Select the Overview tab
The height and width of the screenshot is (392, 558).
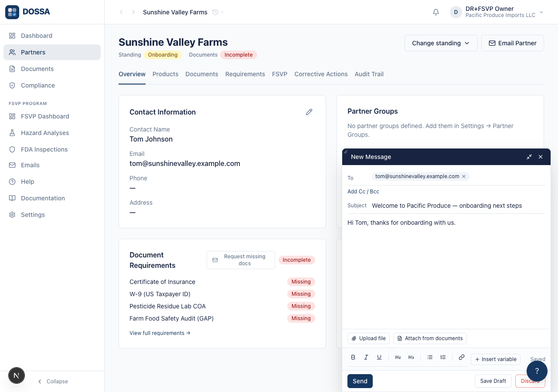click(x=132, y=74)
